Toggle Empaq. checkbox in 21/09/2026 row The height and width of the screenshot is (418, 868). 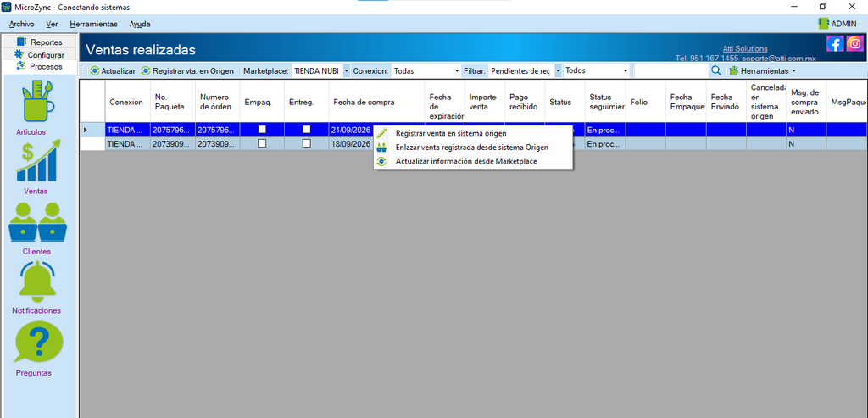263,129
